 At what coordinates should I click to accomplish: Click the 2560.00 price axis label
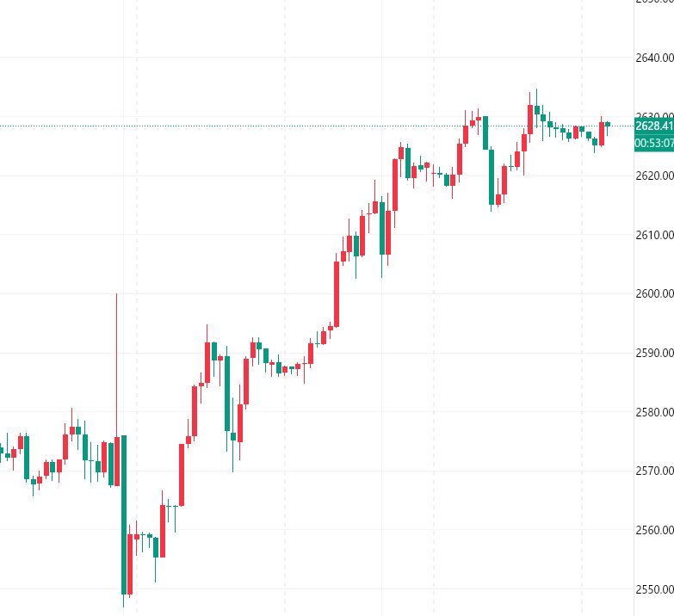(x=653, y=530)
